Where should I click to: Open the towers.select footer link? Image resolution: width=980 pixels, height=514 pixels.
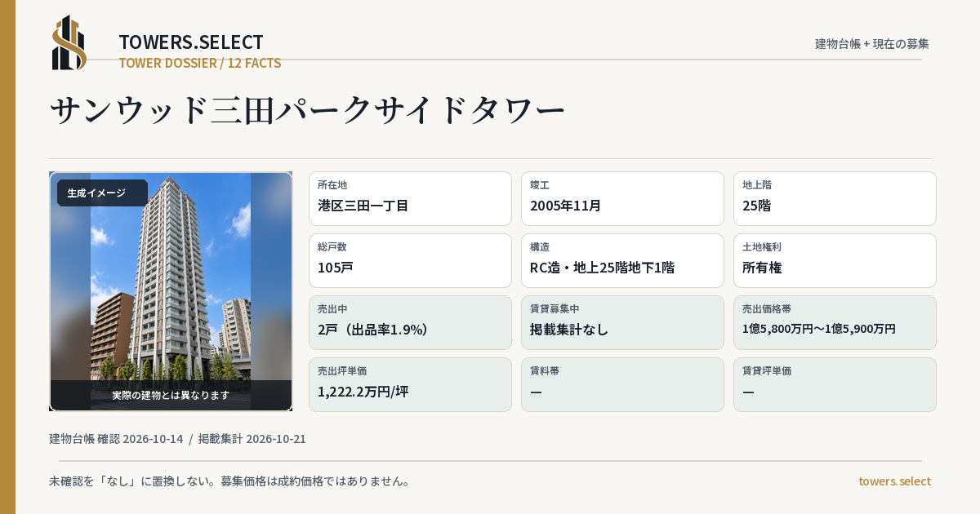[894, 481]
